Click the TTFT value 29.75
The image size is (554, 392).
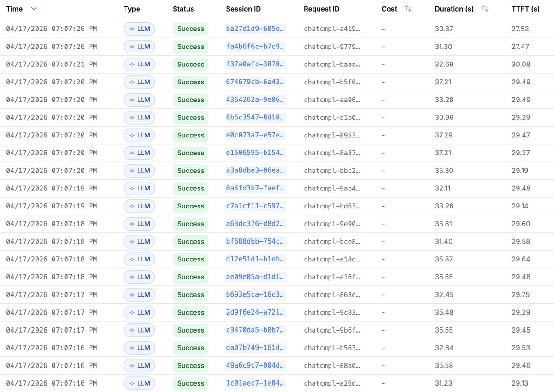[521, 295]
